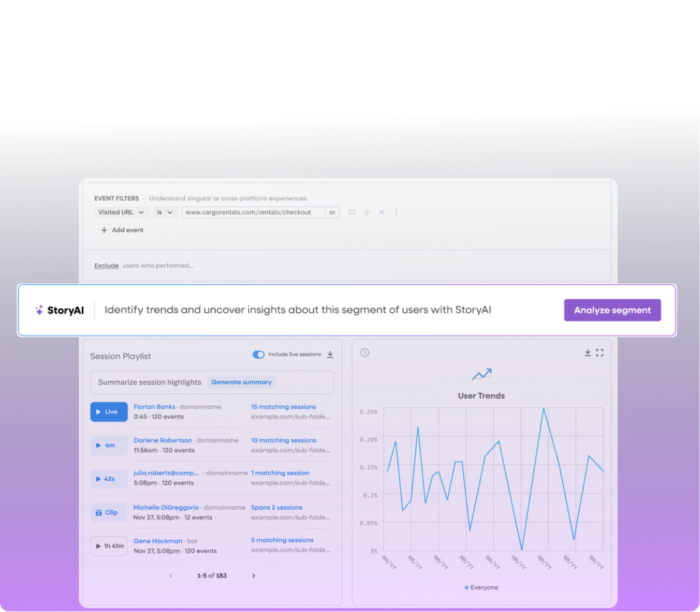The image size is (700, 612).
Task: Click the User Trends line chart
Action: (x=493, y=479)
